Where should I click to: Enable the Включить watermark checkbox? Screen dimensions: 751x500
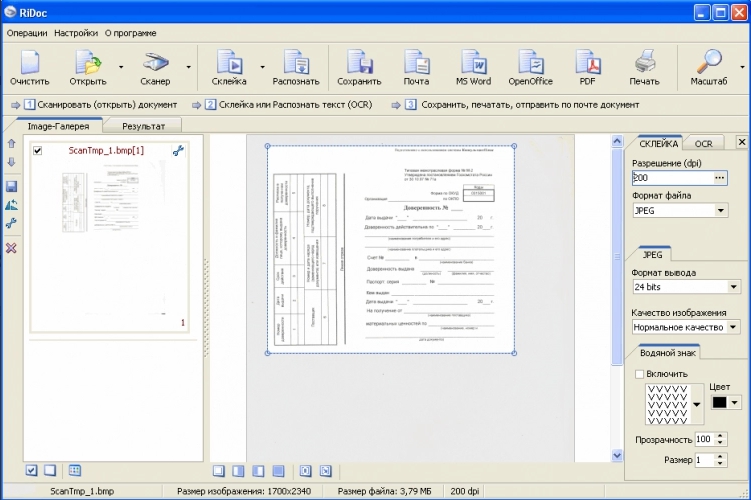[x=639, y=374]
